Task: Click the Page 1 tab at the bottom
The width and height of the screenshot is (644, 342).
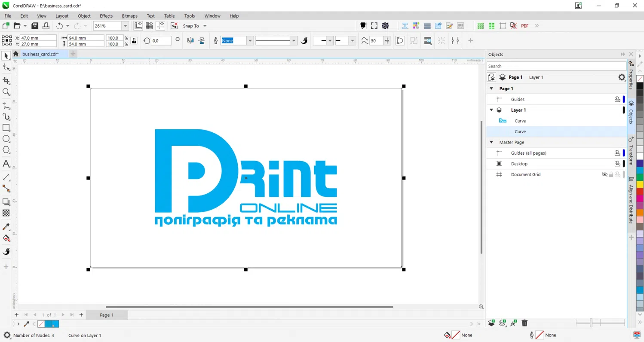Action: 107,315
